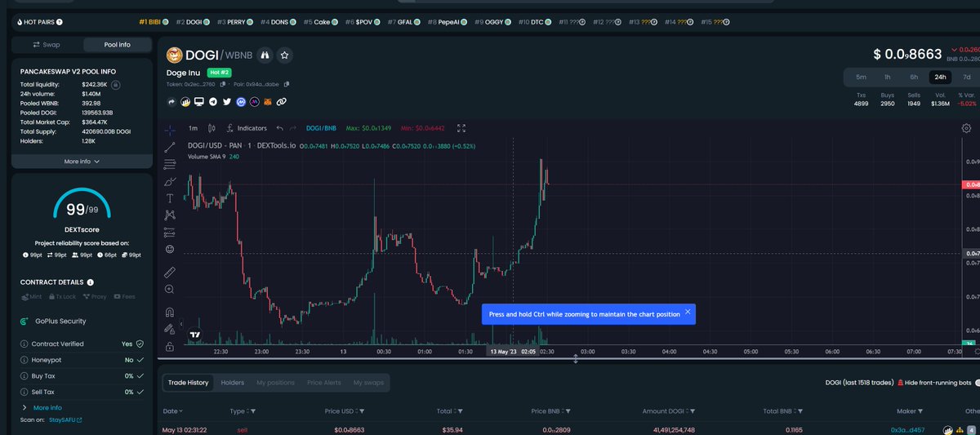Click the Hot Pairs help icon
The image size is (980, 435).
pos(60,21)
